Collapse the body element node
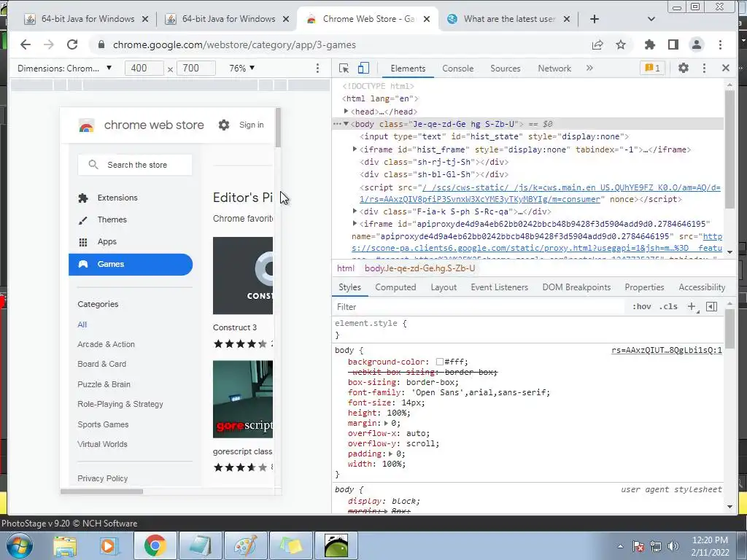This screenshot has width=747, height=560. pyautogui.click(x=347, y=124)
